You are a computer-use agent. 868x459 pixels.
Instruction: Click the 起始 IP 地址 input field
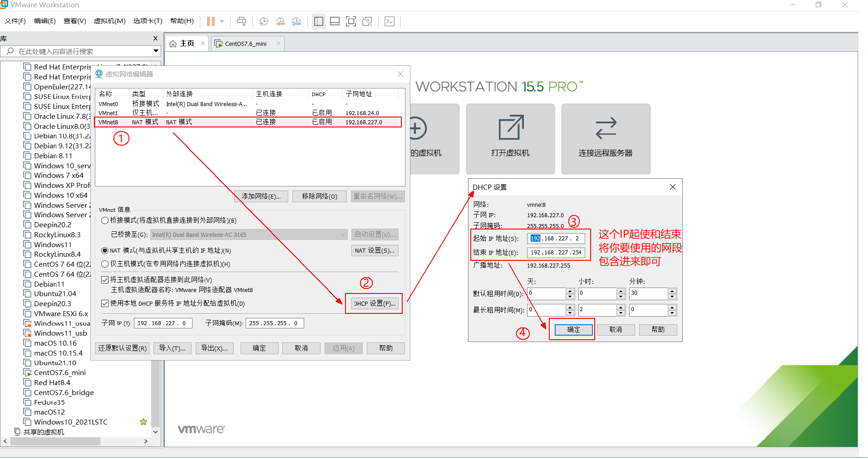click(x=556, y=239)
